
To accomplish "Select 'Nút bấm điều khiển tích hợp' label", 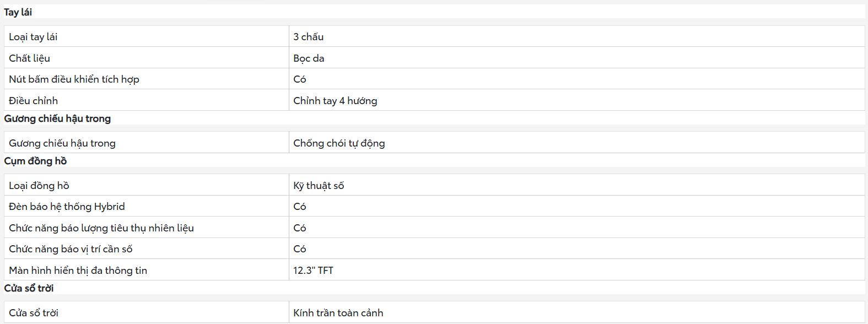I will 74,79.
